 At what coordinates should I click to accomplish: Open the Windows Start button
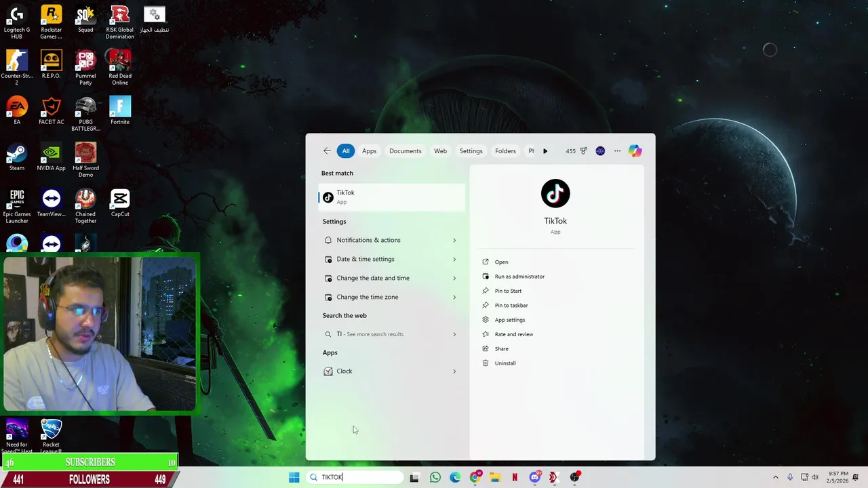pyautogui.click(x=294, y=477)
